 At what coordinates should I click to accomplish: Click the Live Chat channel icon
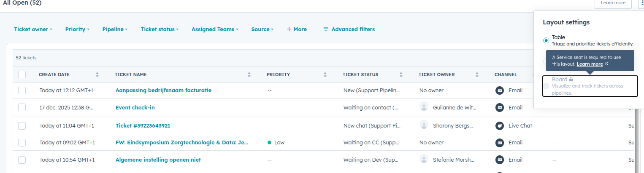(500, 125)
